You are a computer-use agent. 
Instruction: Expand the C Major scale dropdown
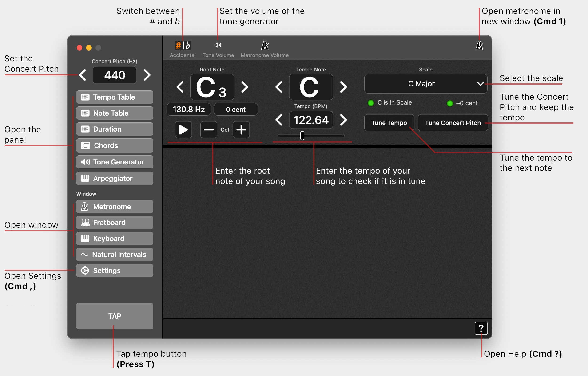click(x=425, y=84)
